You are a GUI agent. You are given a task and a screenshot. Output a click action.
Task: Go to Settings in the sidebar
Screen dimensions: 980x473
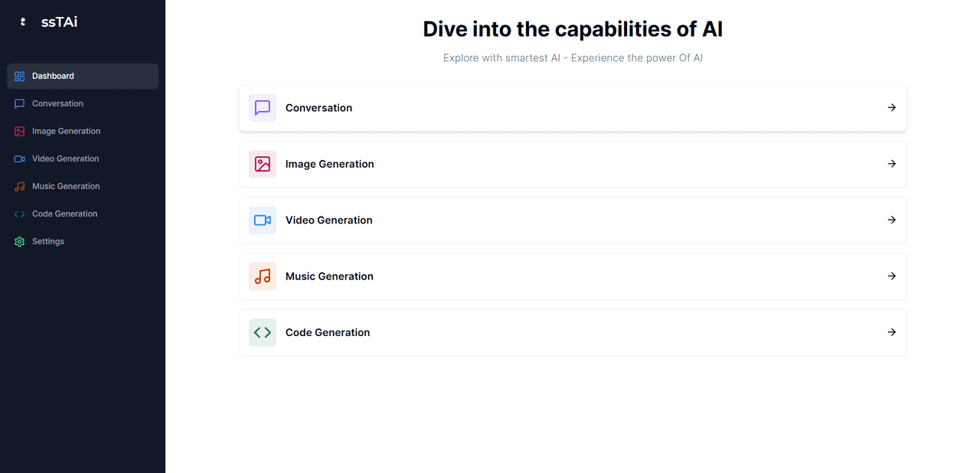tap(48, 242)
